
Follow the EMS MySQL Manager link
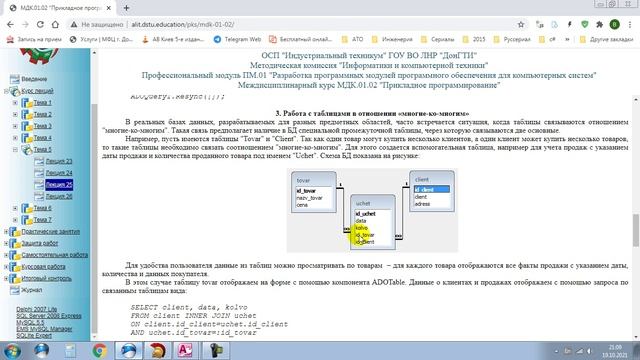44,329
